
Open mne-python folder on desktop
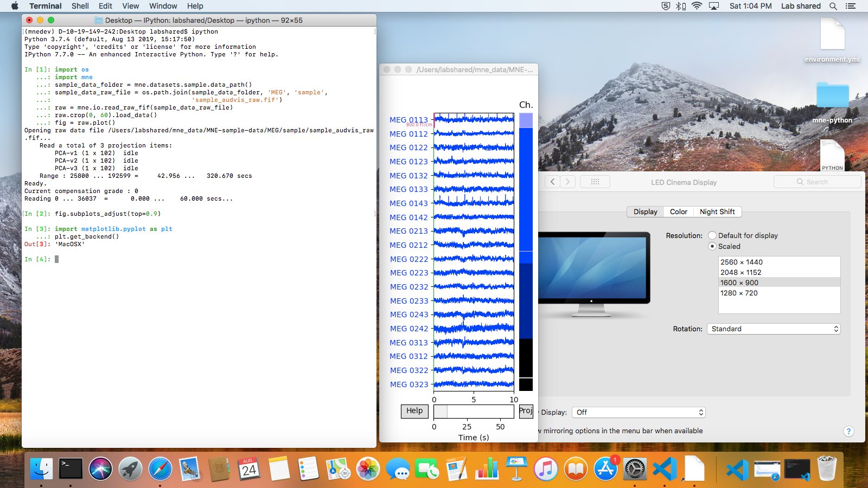832,102
